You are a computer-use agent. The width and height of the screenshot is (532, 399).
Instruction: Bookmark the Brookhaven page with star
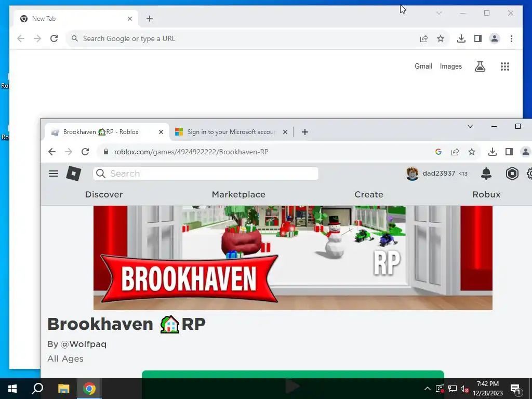pos(472,152)
